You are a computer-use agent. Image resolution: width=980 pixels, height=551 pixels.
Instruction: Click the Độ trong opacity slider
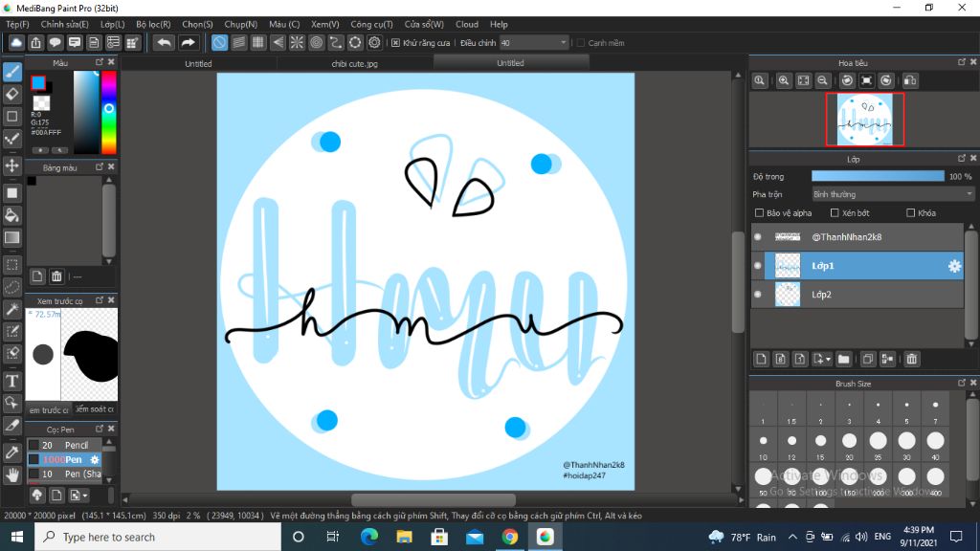tap(879, 176)
